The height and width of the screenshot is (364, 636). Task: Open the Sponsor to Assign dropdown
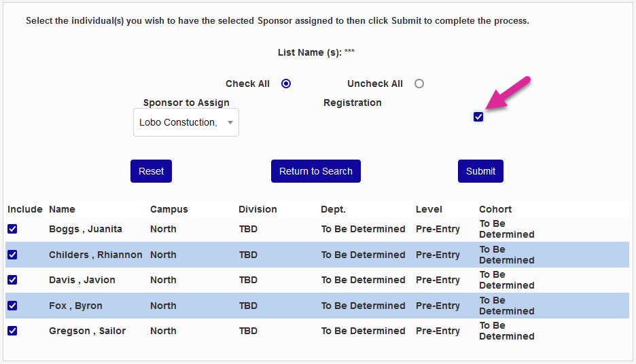[x=185, y=122]
